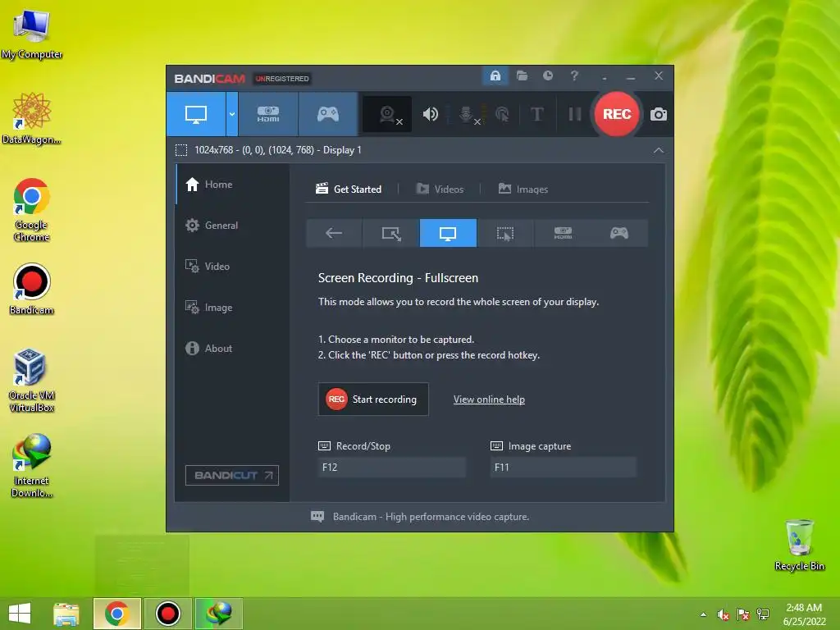Open Bandicut link button

click(232, 475)
